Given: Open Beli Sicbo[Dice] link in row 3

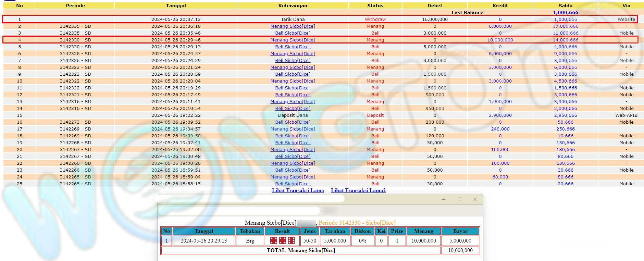Looking at the screenshot, I should (x=293, y=33).
